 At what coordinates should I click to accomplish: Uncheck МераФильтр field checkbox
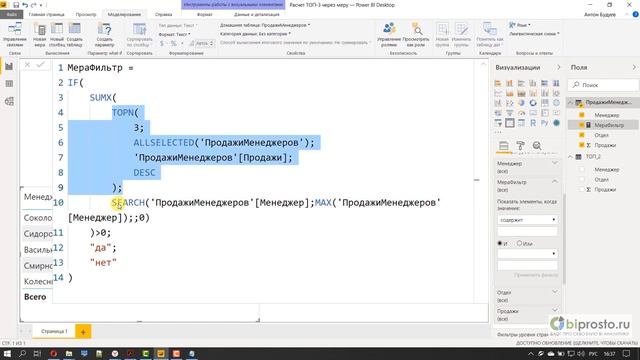click(582, 125)
